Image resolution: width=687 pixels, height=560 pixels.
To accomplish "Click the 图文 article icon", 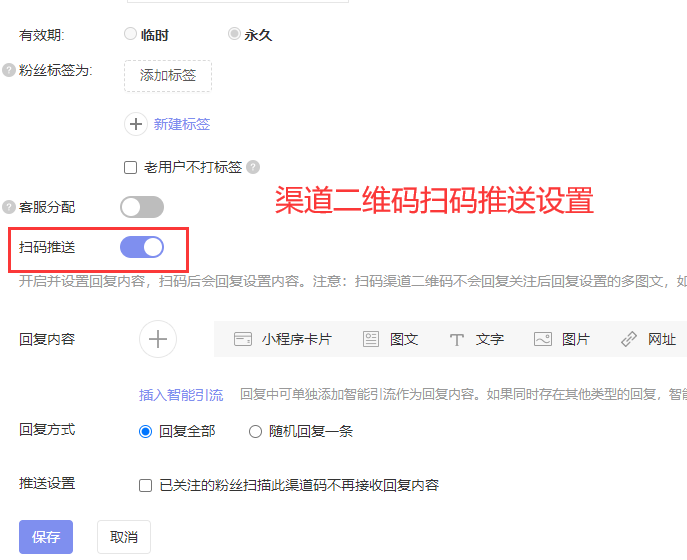I will point(371,339).
